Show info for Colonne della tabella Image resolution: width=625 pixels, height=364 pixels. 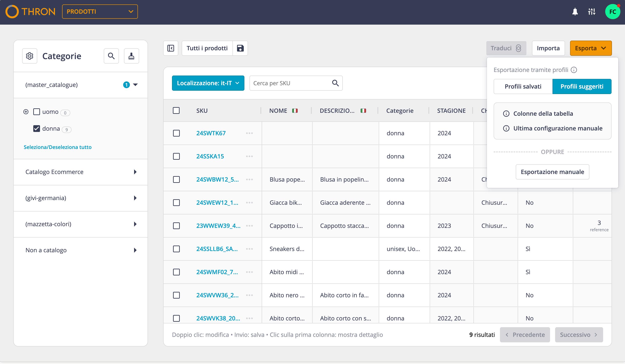pos(506,114)
